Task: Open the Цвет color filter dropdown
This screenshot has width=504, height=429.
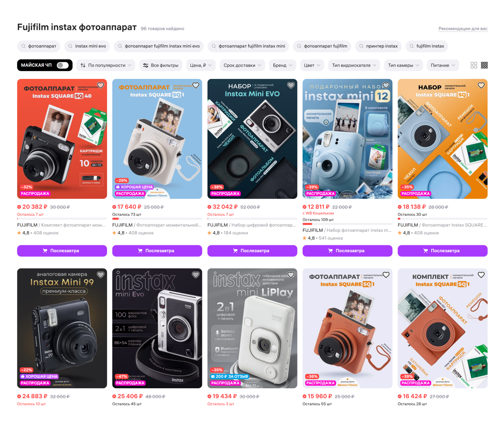Action: tap(312, 65)
